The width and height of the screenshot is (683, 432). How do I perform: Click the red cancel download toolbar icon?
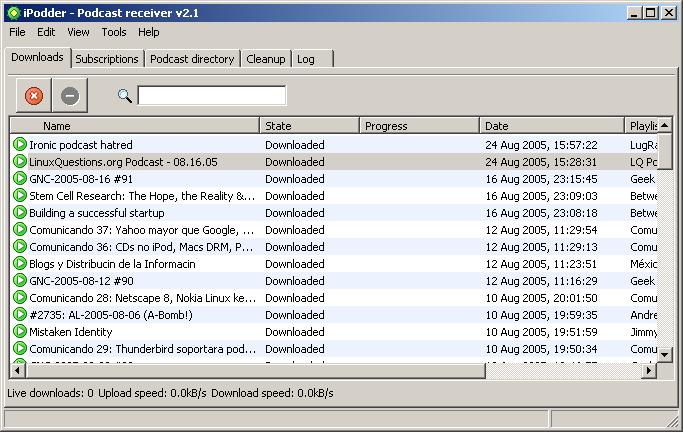click(34, 96)
